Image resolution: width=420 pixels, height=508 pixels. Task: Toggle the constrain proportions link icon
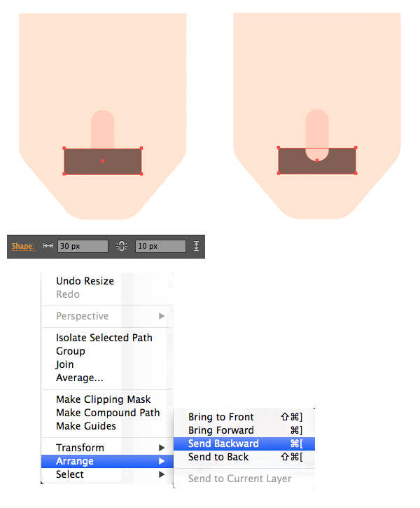point(121,246)
